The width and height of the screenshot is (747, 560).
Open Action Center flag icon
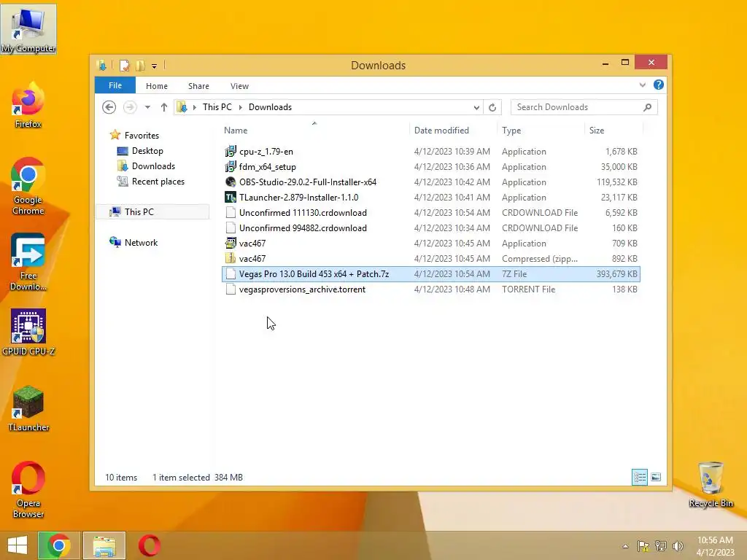[643, 546]
